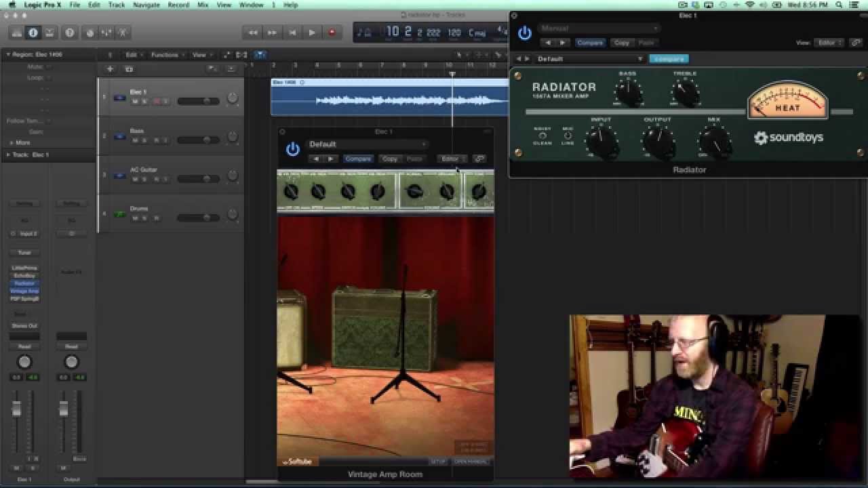Solo the AC Guitar track
This screenshot has height=488, width=868.
pos(144,180)
